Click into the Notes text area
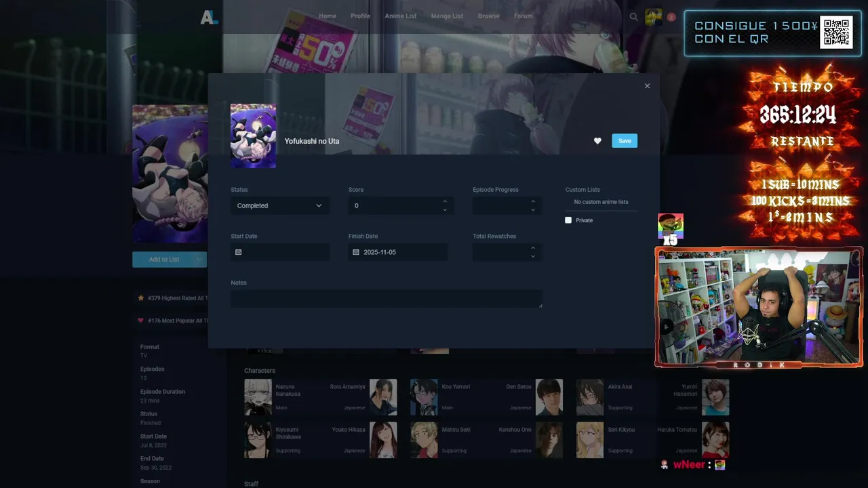 coord(387,299)
